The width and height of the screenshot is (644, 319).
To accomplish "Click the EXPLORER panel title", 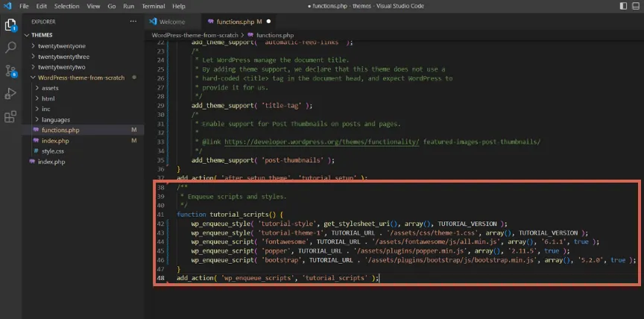I will pos(43,22).
